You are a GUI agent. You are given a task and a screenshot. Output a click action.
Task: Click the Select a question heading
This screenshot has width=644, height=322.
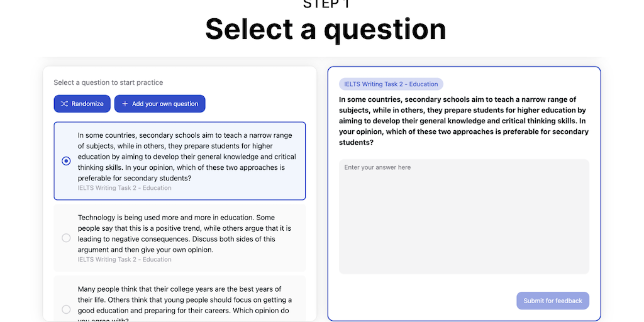325,29
